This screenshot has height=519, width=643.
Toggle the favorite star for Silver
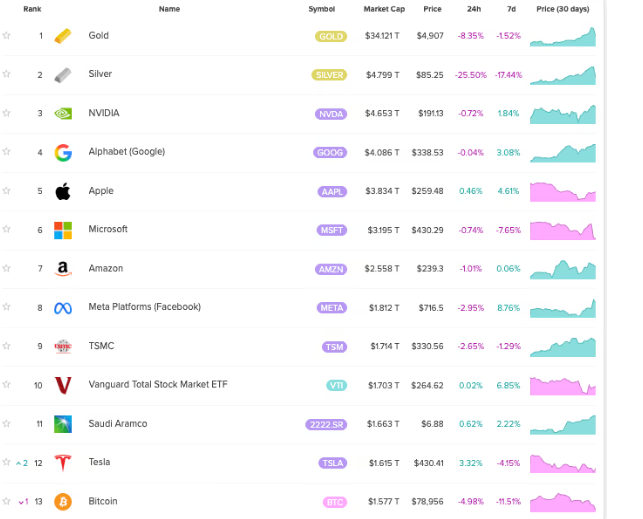tap(6, 74)
